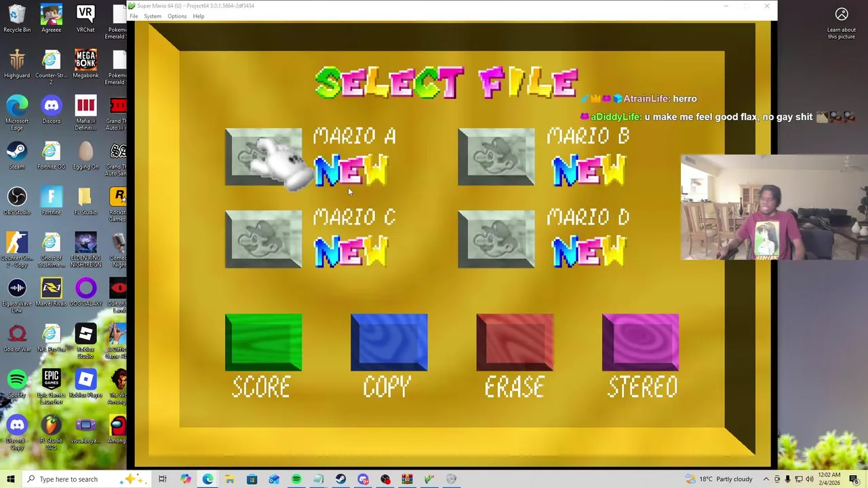Open the Counter-Strike 2 - Copy shortcut
The image size is (868, 488).
tap(17, 249)
